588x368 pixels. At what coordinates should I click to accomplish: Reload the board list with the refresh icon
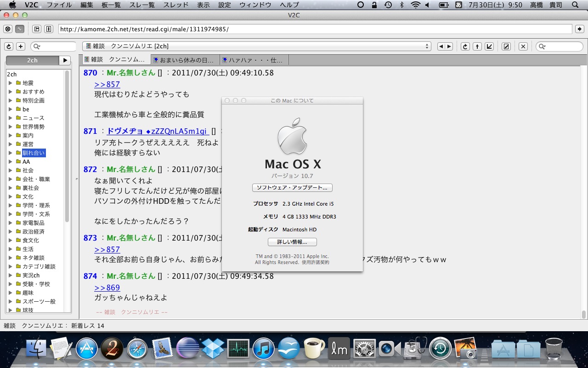click(x=9, y=46)
